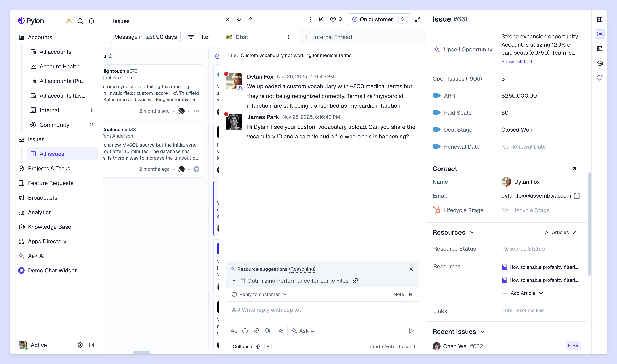Go to next issue with down arrow
This screenshot has width=617, height=364.
point(239,19)
